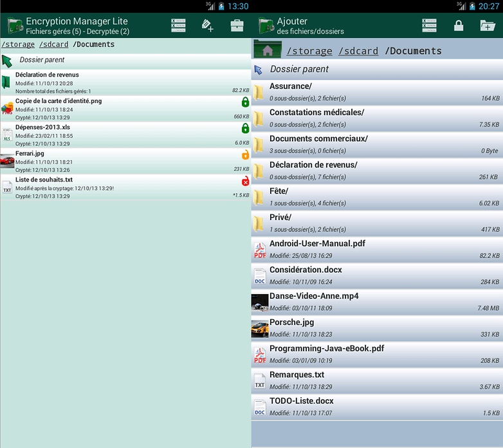Tap the DOC icon of Considération.docx
The height and width of the screenshot is (448, 503).
pos(260,276)
